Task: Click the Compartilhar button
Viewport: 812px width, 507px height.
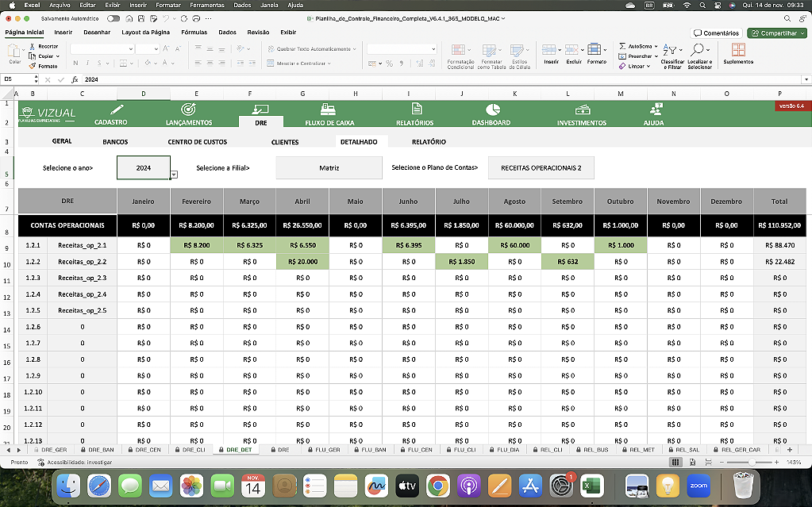Action: [x=777, y=33]
